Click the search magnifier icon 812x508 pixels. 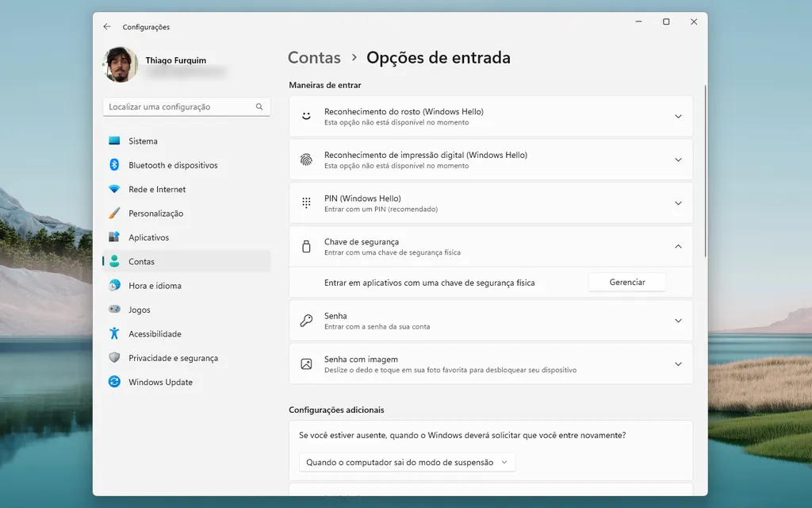tap(259, 106)
